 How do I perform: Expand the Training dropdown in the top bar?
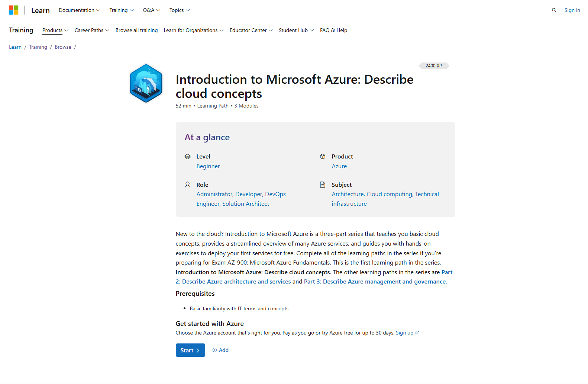click(122, 10)
